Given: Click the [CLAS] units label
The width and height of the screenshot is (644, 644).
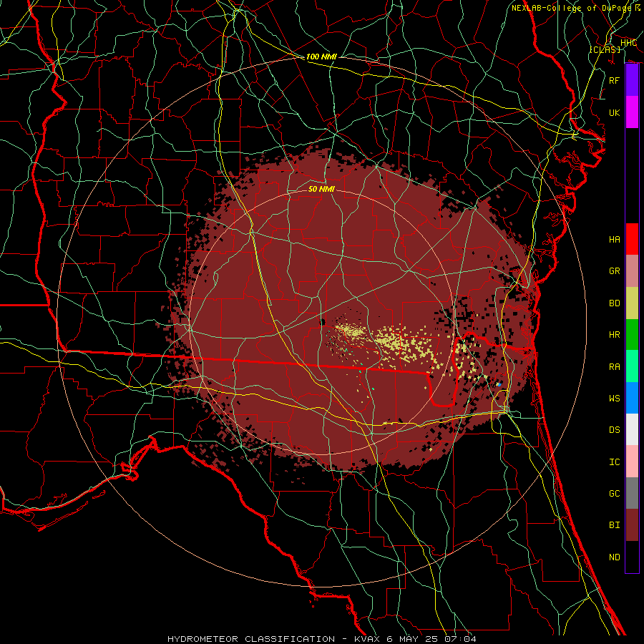Looking at the screenshot, I should point(605,49).
